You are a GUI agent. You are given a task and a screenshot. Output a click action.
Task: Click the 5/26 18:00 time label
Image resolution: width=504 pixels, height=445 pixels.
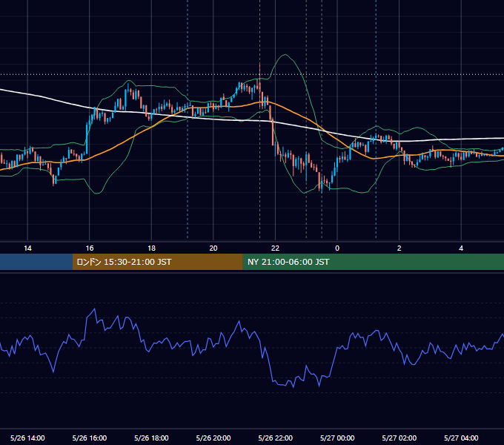(x=151, y=438)
